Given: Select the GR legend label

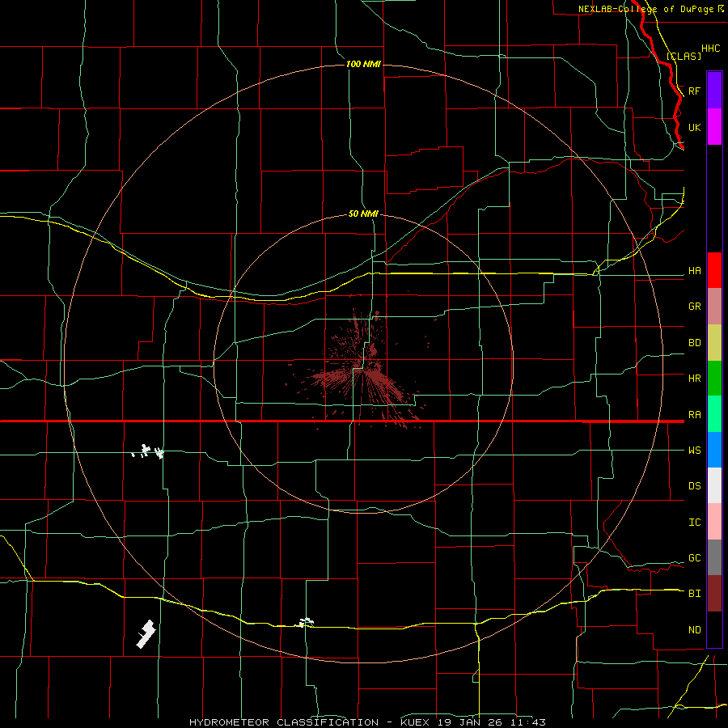Looking at the screenshot, I should click(694, 307).
